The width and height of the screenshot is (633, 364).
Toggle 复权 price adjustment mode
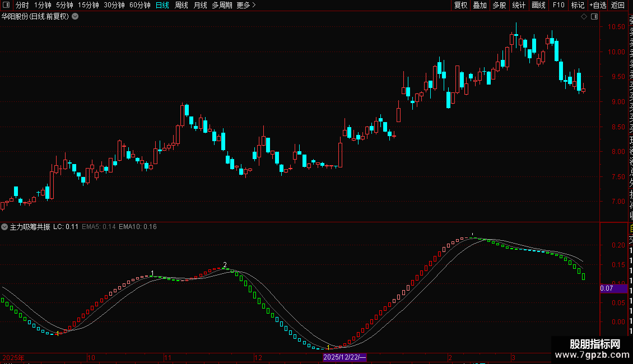coord(460,5)
